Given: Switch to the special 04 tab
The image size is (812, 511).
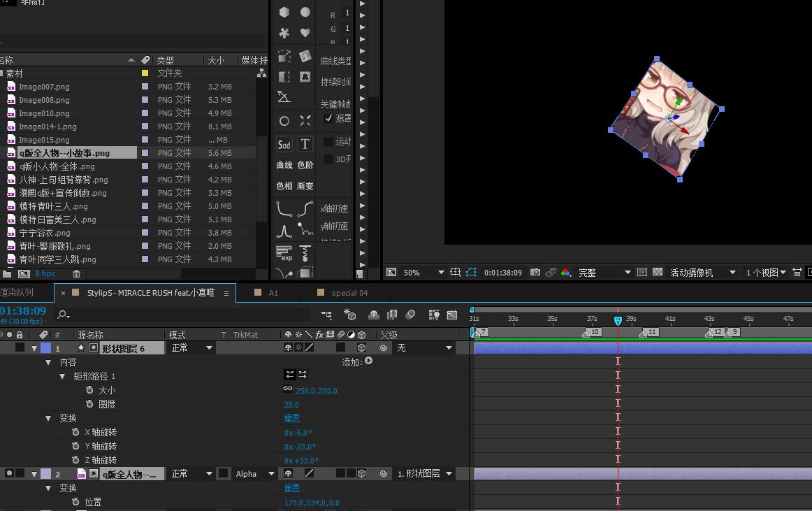Looking at the screenshot, I should pos(349,293).
